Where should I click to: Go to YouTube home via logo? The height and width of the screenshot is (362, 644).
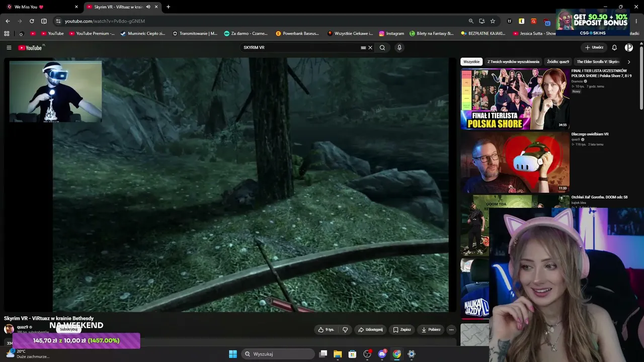pyautogui.click(x=31, y=48)
